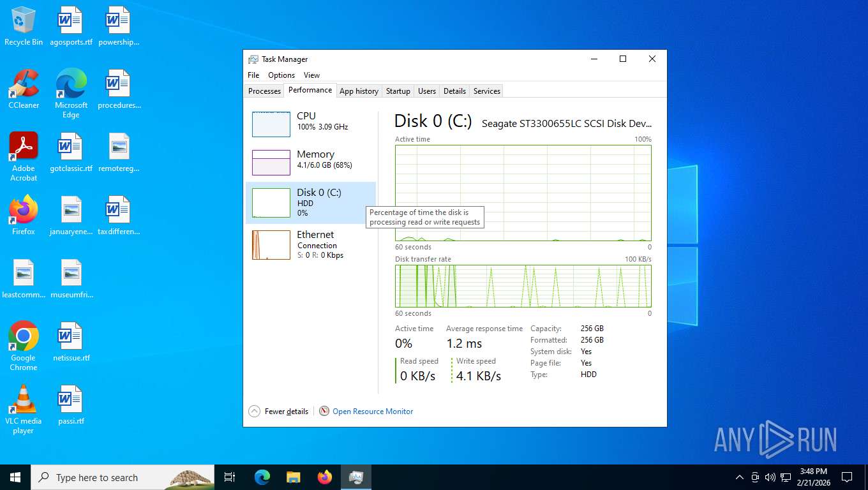868x490 pixels.
Task: Select the Microsoft Edge desktop shortcut
Action: (71, 94)
